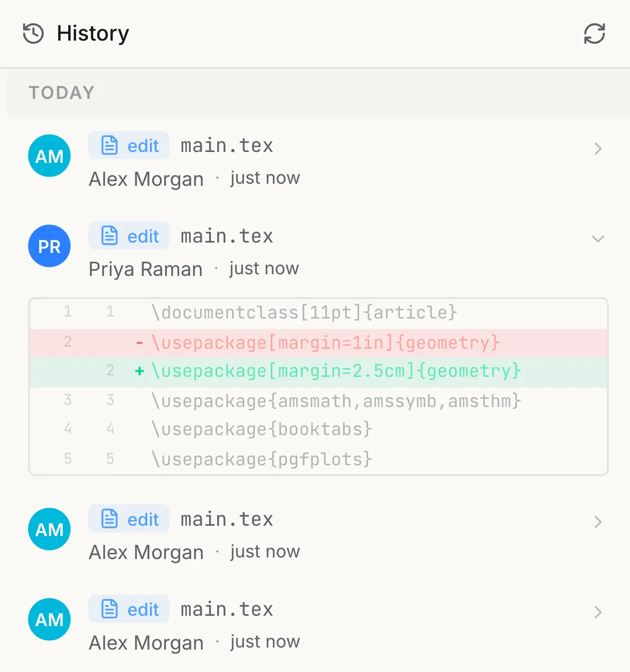Screen dimensions: 630x672
Task: Select Alex Morgan name in the topmost entry
Action: coord(146,179)
